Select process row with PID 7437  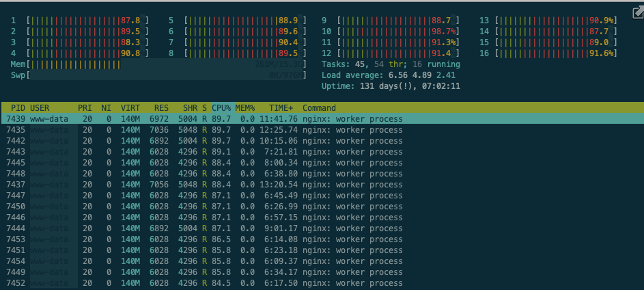click(x=322, y=185)
